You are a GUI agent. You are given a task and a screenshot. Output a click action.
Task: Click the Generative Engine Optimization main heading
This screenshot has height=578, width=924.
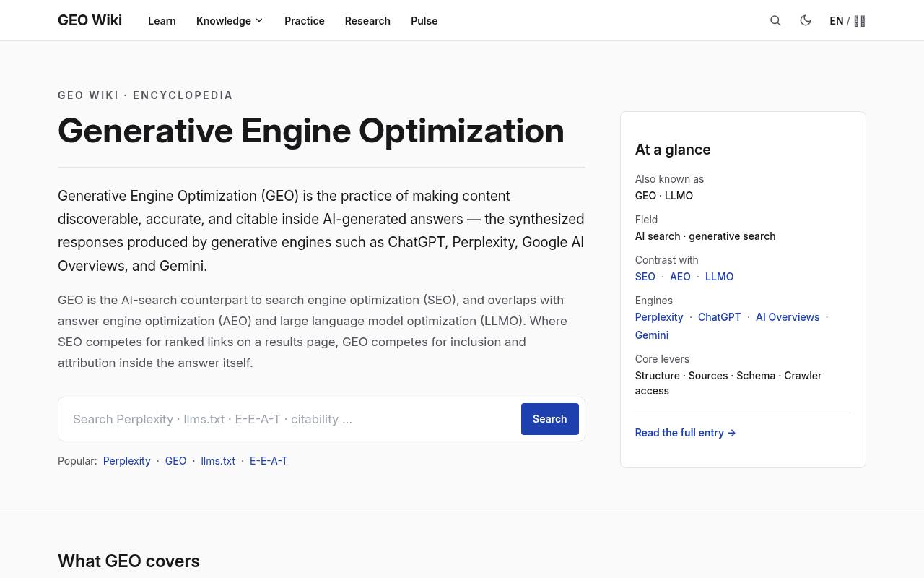point(311,131)
